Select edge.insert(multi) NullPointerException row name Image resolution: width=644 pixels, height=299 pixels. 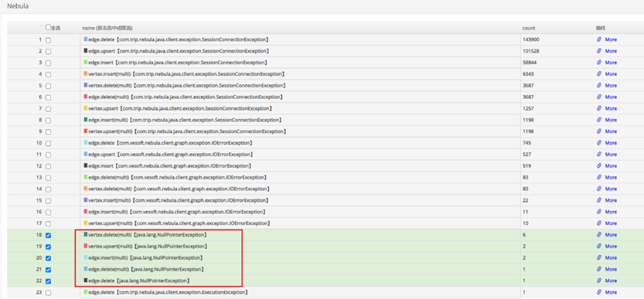click(145, 258)
